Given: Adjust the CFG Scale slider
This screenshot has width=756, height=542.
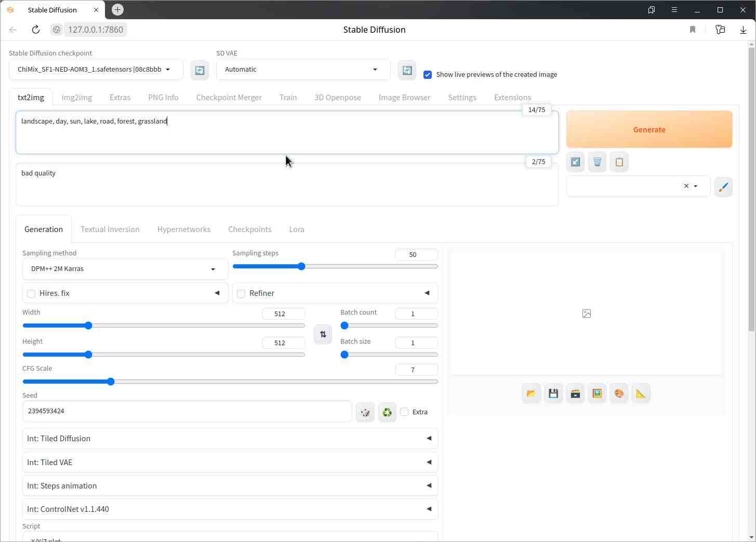Looking at the screenshot, I should pos(230,382).
